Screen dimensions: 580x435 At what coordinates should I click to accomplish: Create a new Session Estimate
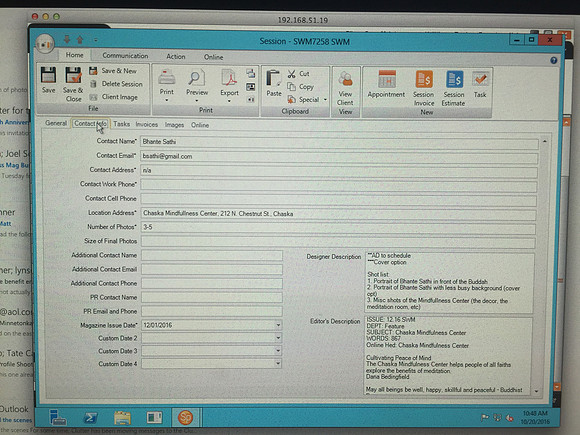(x=453, y=88)
